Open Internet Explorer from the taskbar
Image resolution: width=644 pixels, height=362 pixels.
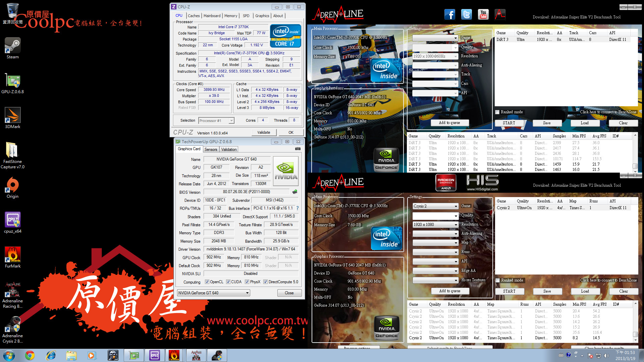[x=51, y=355]
